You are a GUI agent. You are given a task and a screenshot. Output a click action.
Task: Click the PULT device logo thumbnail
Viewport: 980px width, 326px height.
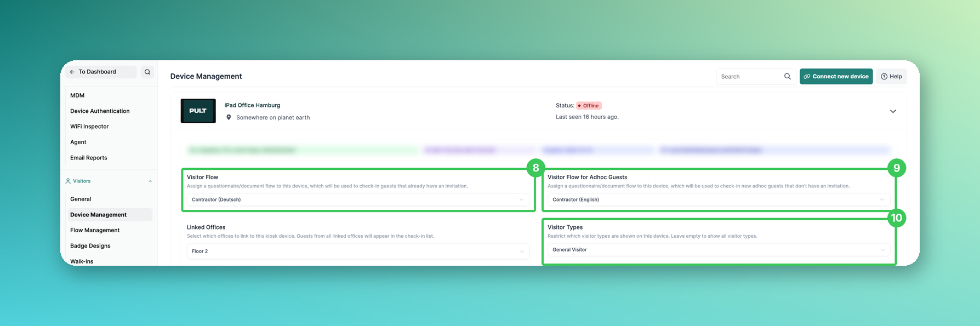click(198, 111)
